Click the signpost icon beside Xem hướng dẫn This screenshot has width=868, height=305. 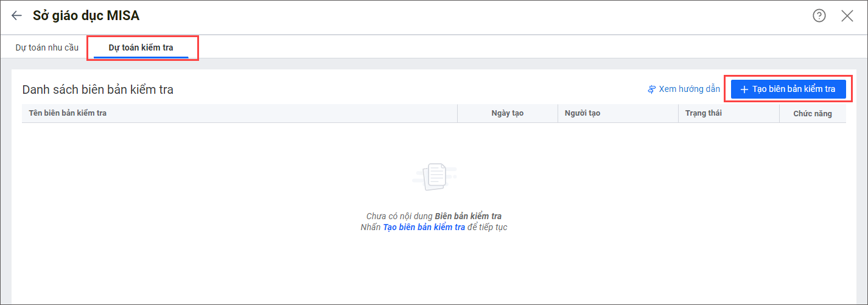(x=652, y=89)
